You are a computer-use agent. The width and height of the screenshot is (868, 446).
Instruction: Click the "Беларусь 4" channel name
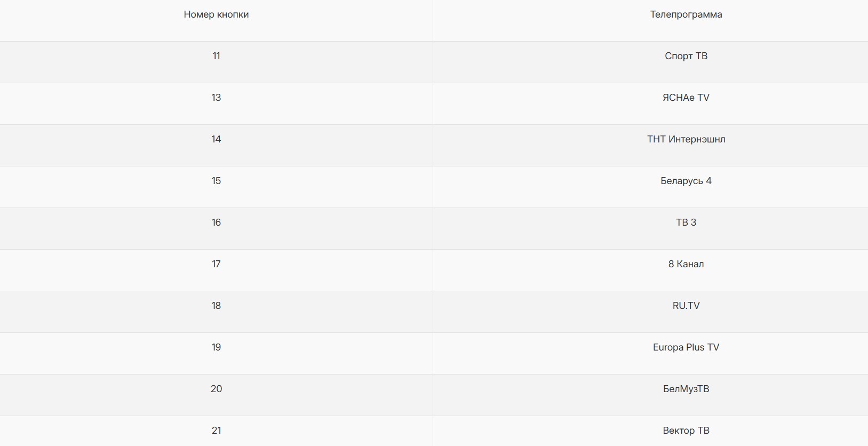click(x=686, y=181)
